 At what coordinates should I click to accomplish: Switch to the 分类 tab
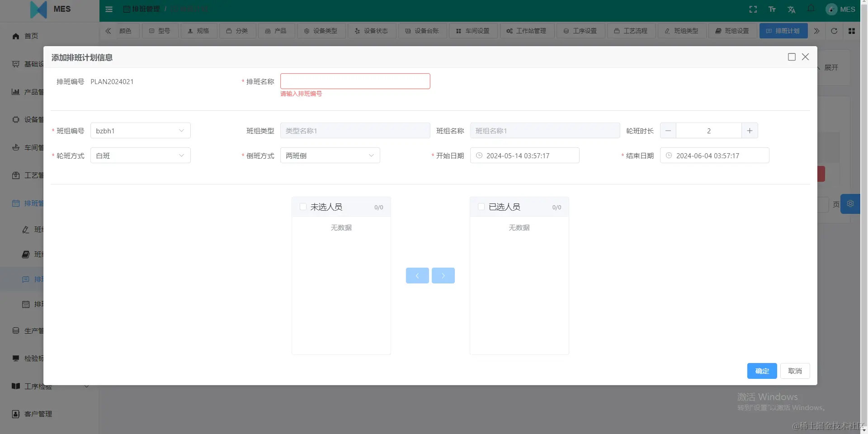(238, 31)
